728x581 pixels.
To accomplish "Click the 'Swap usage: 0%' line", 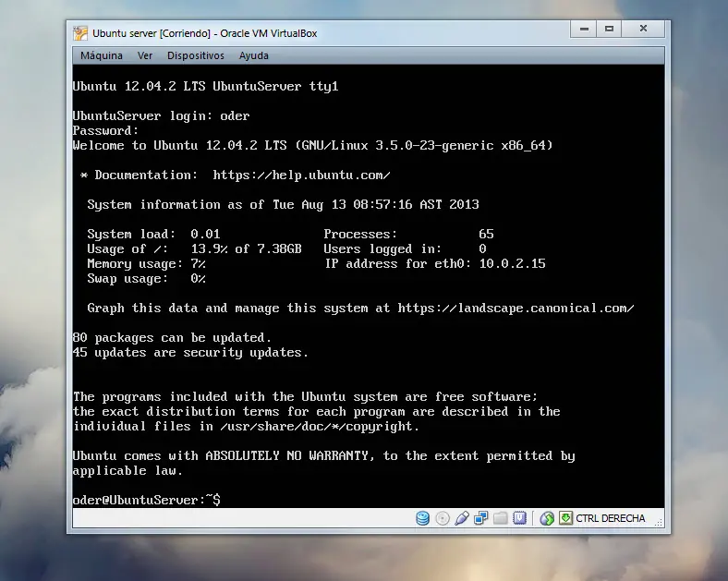I will (146, 278).
